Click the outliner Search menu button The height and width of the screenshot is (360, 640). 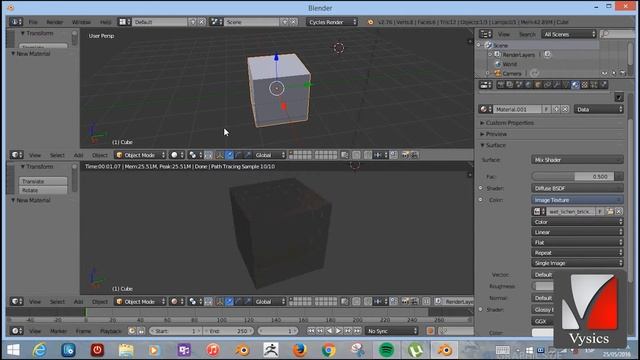click(x=527, y=34)
